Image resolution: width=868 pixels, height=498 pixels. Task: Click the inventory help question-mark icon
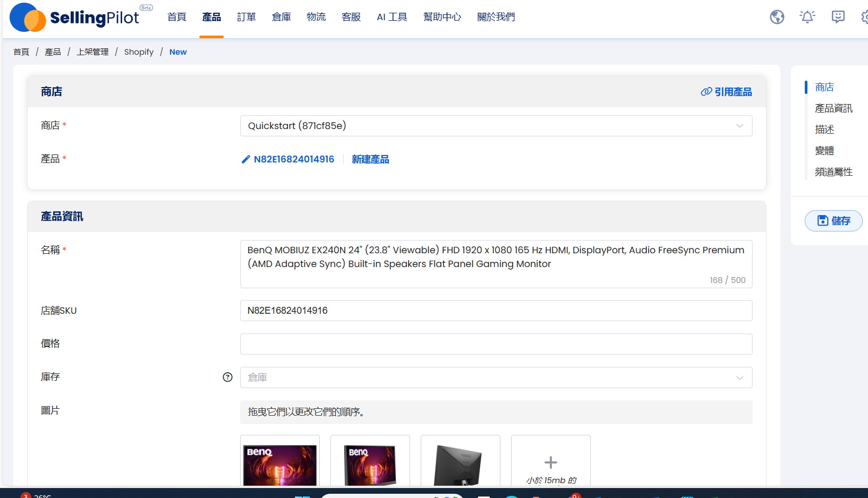(x=227, y=377)
